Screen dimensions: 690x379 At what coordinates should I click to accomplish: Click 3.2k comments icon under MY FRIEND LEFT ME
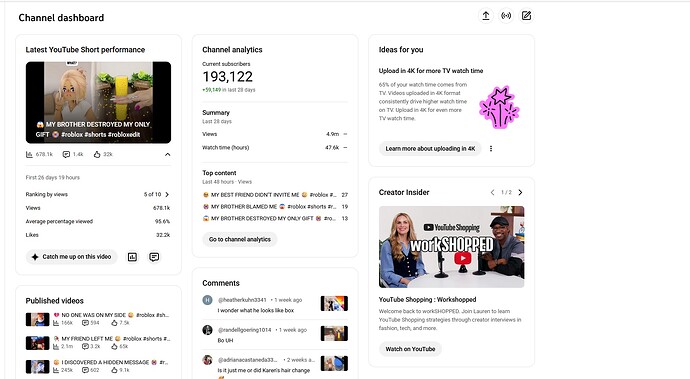[x=85, y=347]
